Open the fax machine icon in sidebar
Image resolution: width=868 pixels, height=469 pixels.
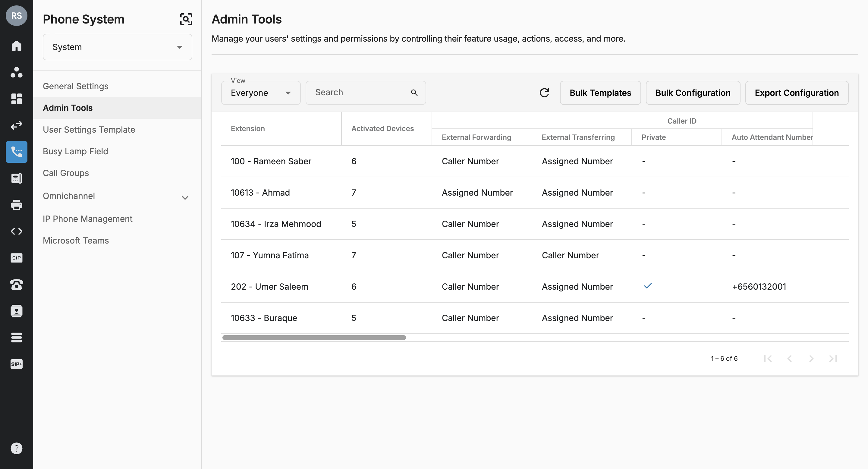17,178
